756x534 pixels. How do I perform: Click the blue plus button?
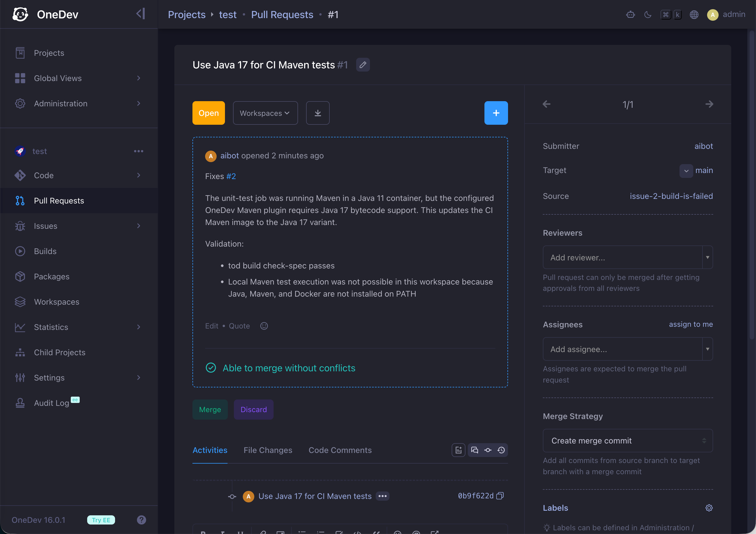point(496,113)
